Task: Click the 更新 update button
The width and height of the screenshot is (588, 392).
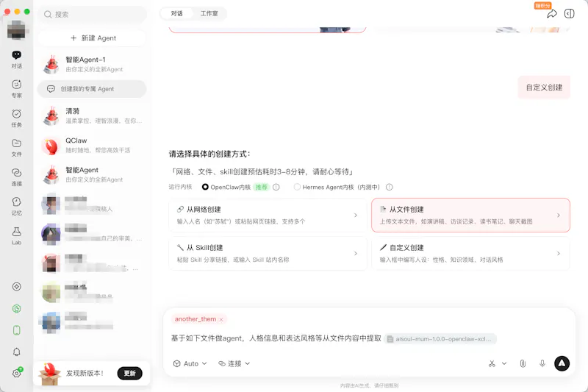Action: 130,373
